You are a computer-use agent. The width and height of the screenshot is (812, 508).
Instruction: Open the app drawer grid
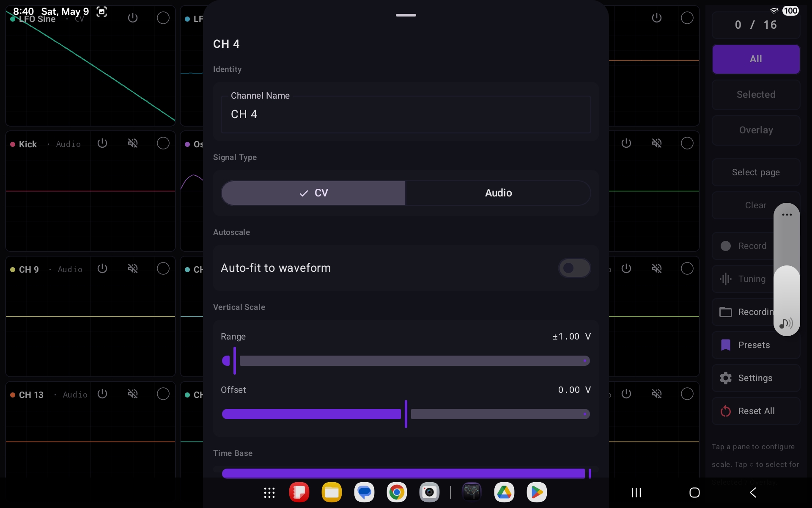coord(269,493)
